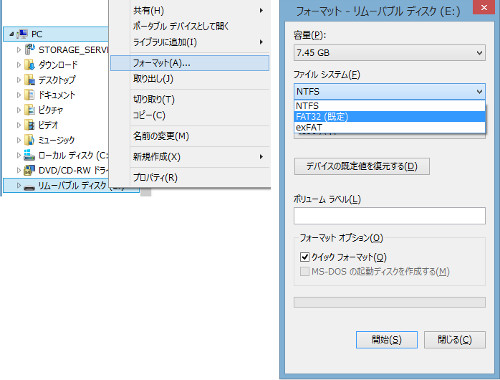Expand the ピクチャ tree node
This screenshot has width=500, height=380.
(x=19, y=110)
